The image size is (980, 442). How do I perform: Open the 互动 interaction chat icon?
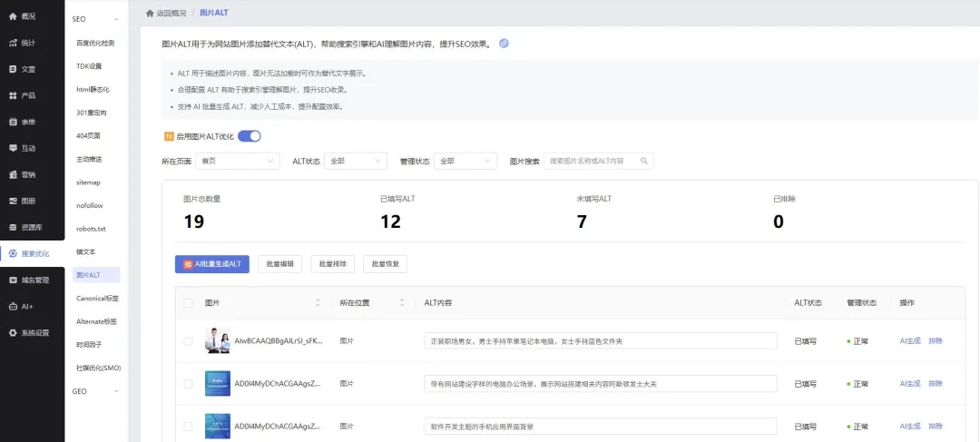click(x=13, y=148)
